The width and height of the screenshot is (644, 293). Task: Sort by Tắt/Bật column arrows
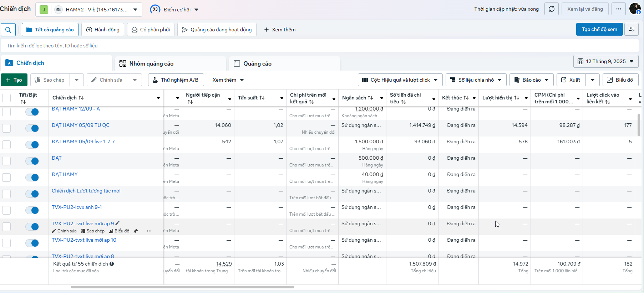[23, 102]
